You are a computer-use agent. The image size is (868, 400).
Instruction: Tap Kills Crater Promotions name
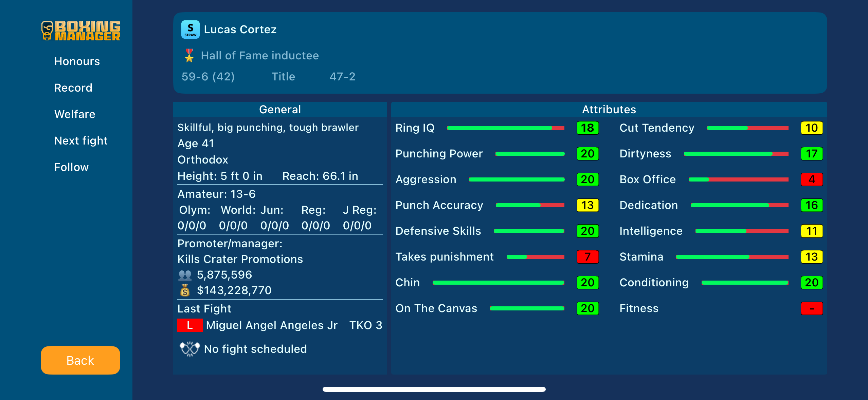point(240,259)
